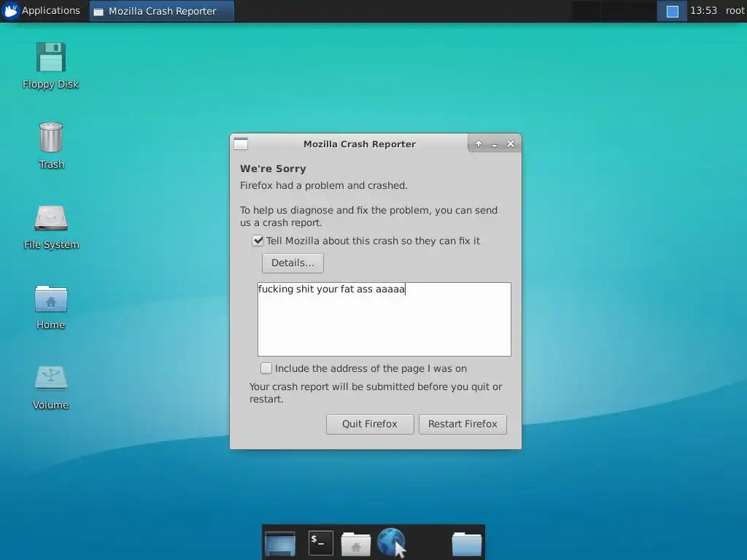Minimize the Mozilla Crash Reporter window
The image size is (747, 560).
coord(495,144)
